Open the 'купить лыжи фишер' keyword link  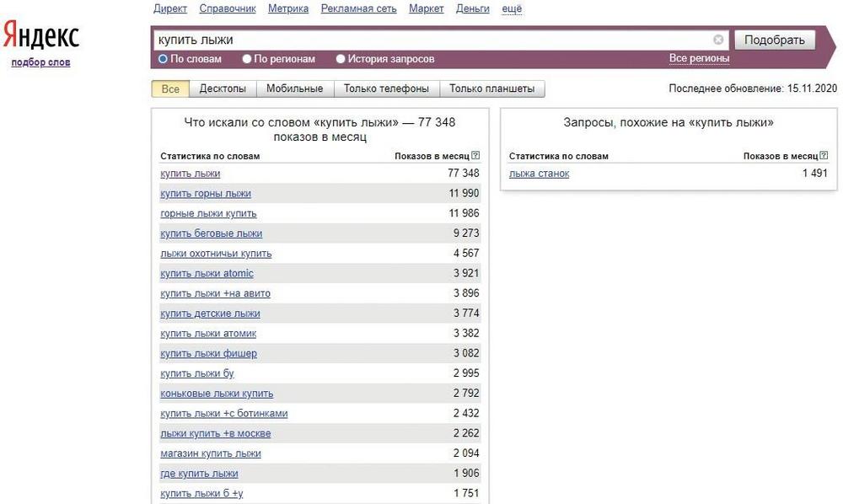[x=208, y=353]
